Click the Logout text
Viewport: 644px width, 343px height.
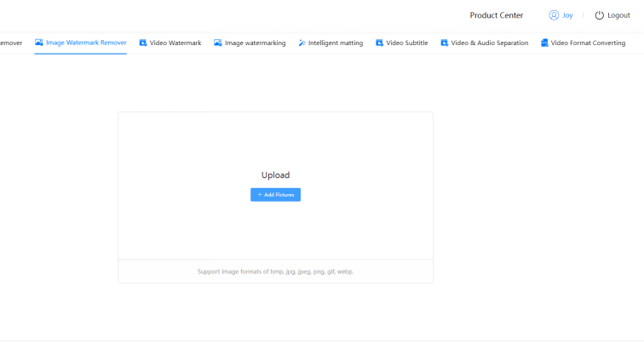618,15
